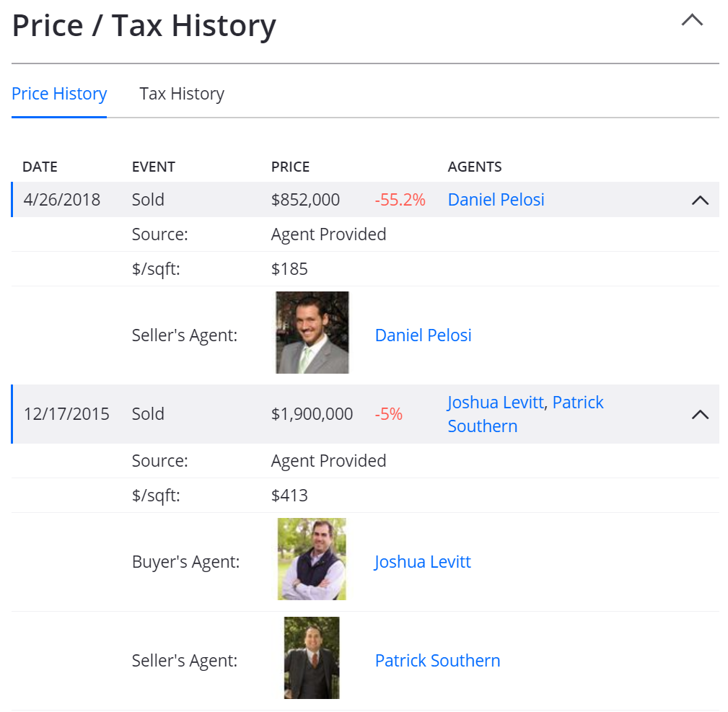
Task: Open Patrick Southern link in Agents column
Action: click(525, 414)
